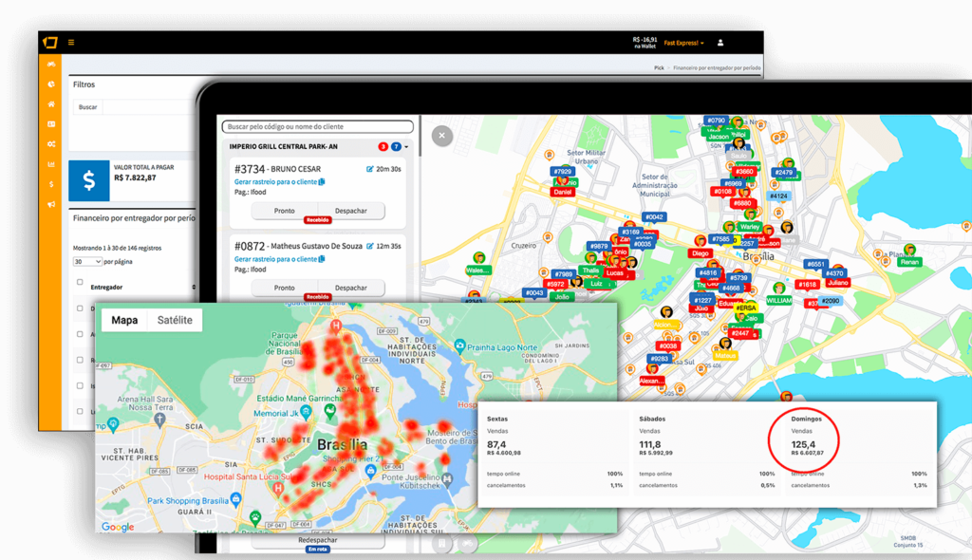
Task: Click the search field for client code
Action: coord(317,126)
